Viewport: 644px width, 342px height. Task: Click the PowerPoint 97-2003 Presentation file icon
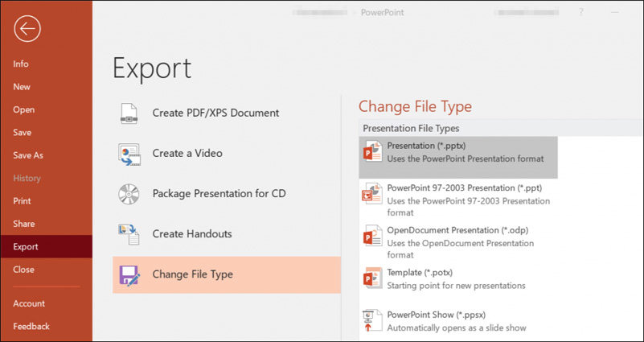point(373,194)
